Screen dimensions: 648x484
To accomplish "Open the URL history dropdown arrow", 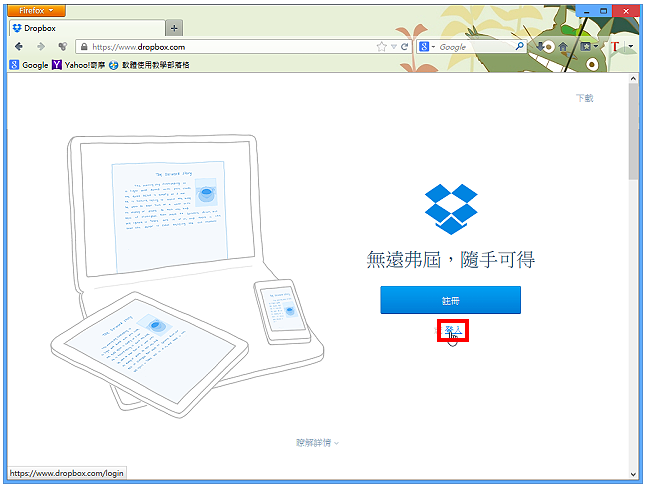I will (394, 47).
